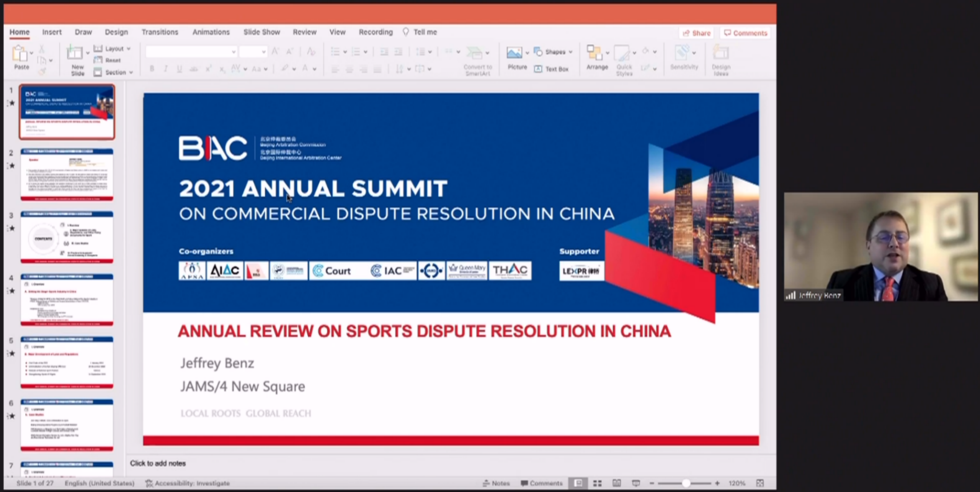Click the Notes button in status bar
Image resolution: width=980 pixels, height=492 pixels.
pyautogui.click(x=496, y=483)
